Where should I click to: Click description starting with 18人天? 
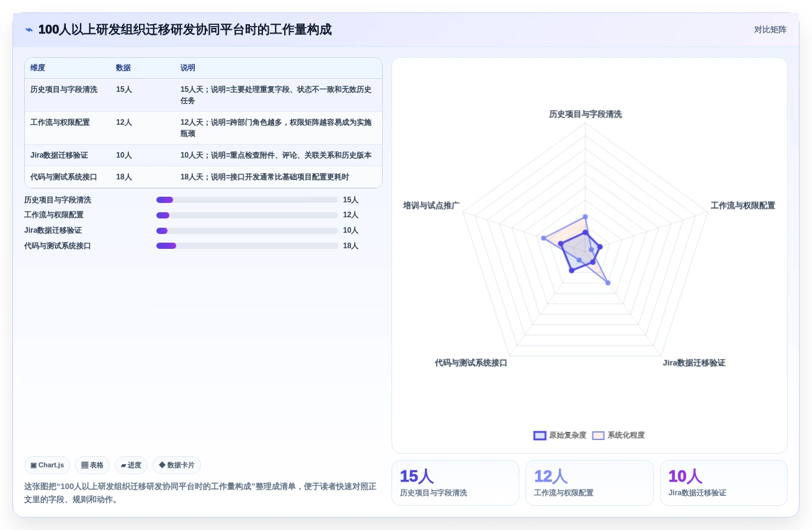[265, 177]
